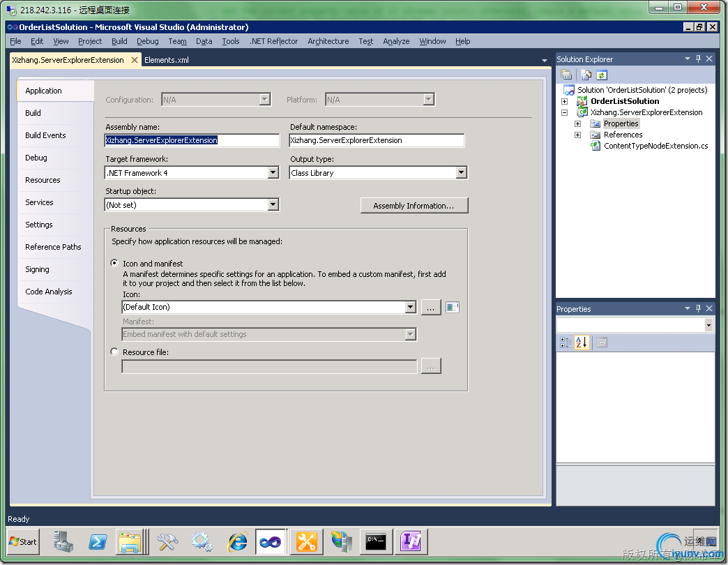Expand the References folder node

577,135
